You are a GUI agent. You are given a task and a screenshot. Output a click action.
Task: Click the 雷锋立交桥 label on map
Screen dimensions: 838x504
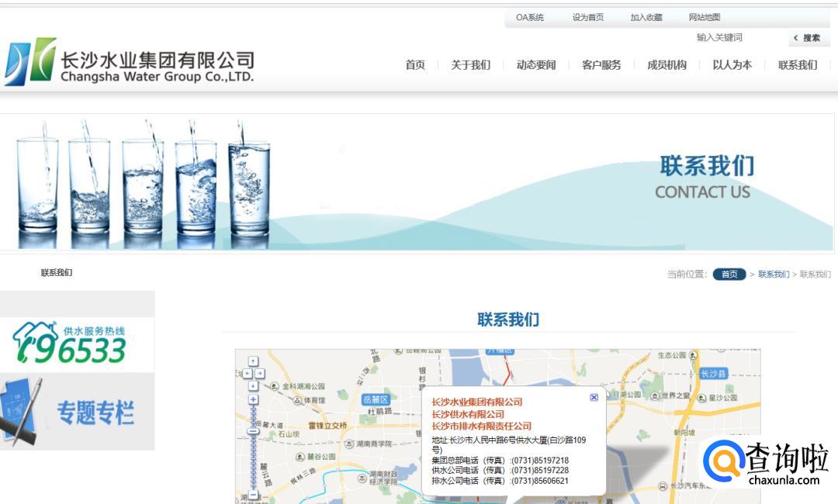point(327,426)
